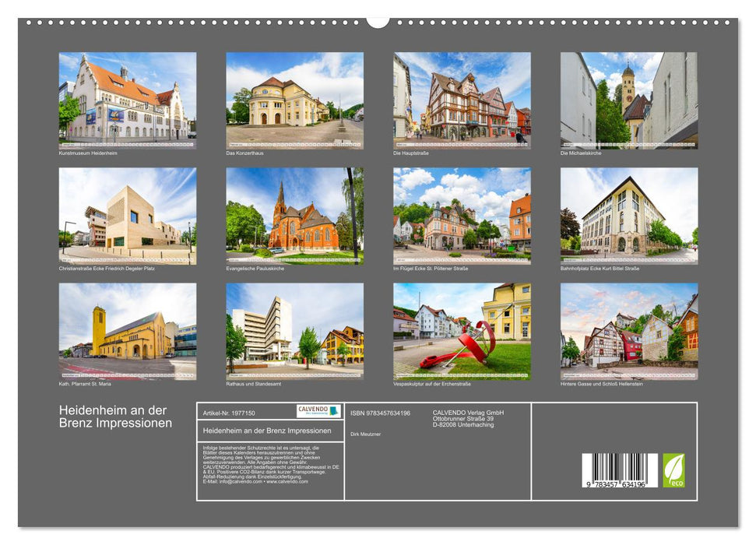
Task: Open the Christianstraße Ecke Friedrich Degeler Platz photo
Action: (128, 216)
